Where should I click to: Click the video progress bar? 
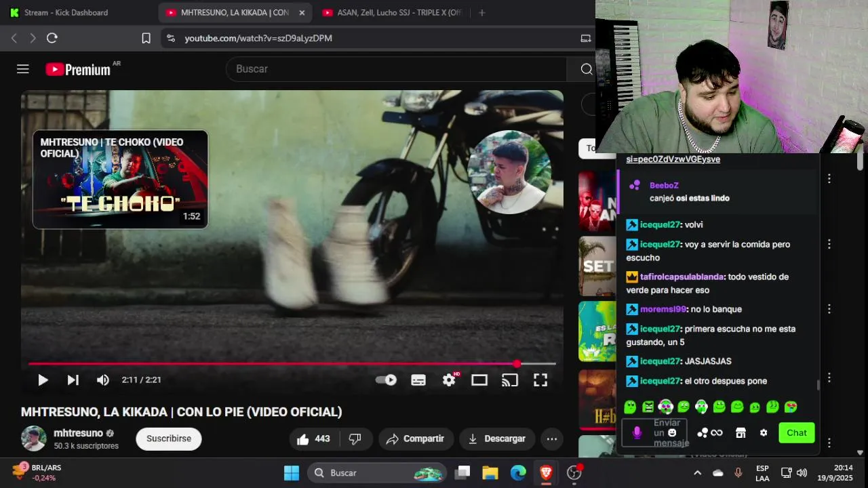tap(292, 364)
